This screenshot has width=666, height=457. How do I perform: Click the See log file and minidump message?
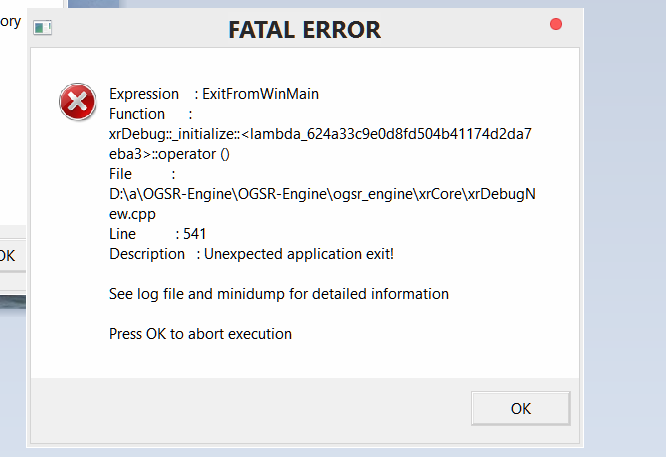pyautogui.click(x=278, y=294)
